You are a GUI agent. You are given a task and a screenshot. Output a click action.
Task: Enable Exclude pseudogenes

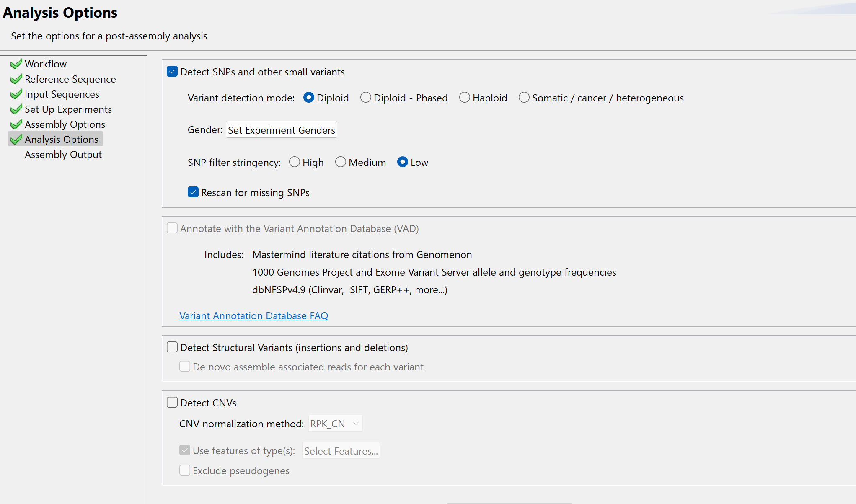(185, 470)
